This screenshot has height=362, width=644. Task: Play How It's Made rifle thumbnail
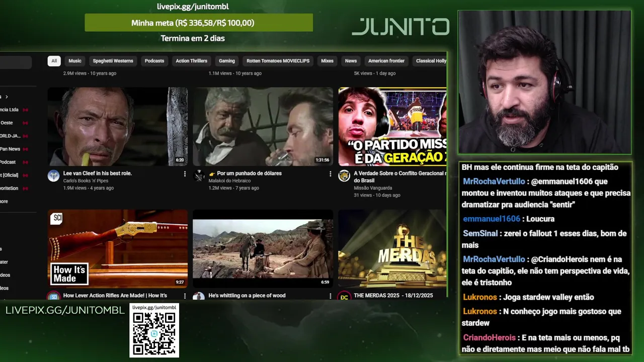tap(118, 248)
